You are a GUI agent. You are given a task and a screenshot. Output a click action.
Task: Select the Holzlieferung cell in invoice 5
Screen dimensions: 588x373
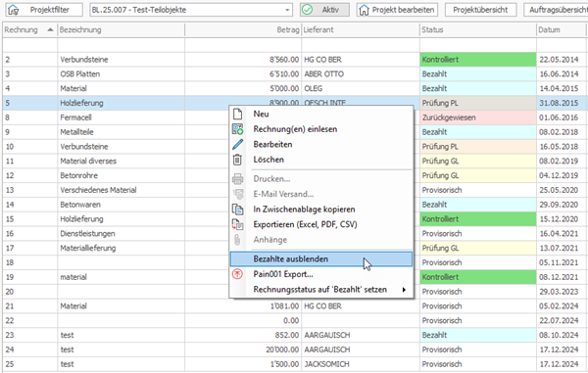tap(121, 103)
